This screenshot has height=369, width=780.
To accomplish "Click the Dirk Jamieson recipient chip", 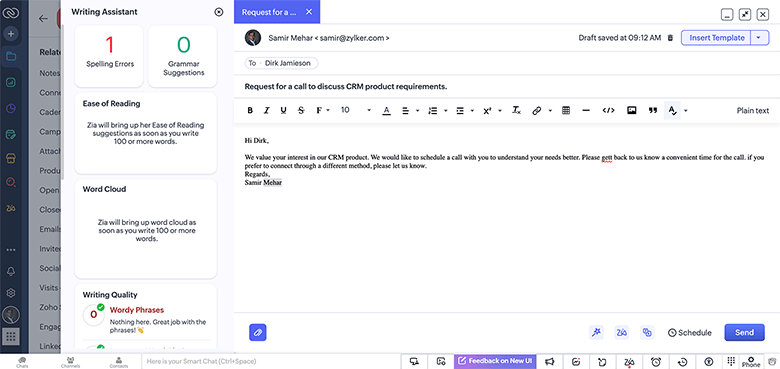I will [282, 63].
